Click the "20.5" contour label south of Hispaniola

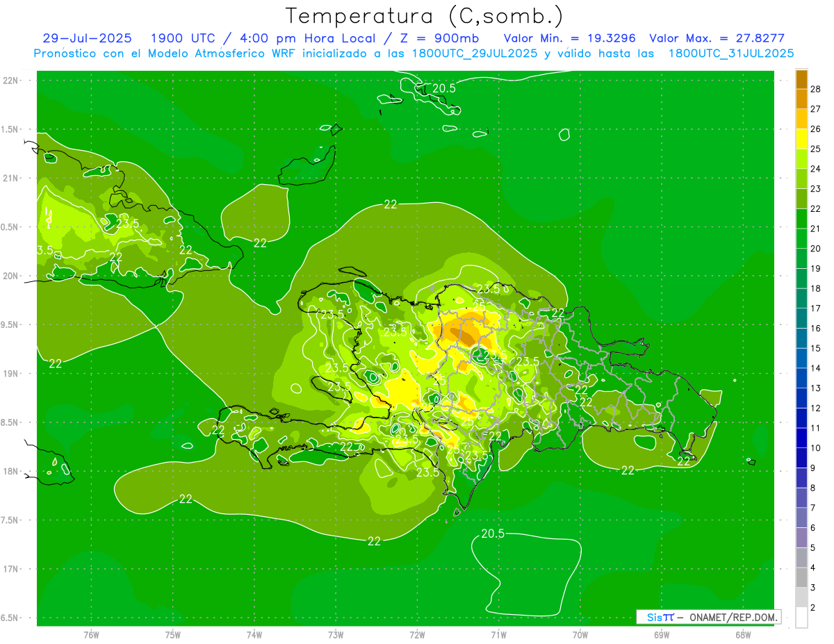(x=493, y=533)
